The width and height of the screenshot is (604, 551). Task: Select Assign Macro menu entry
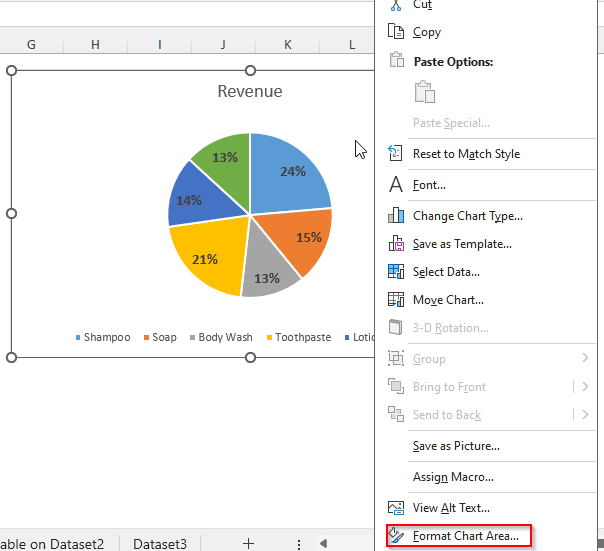click(453, 477)
